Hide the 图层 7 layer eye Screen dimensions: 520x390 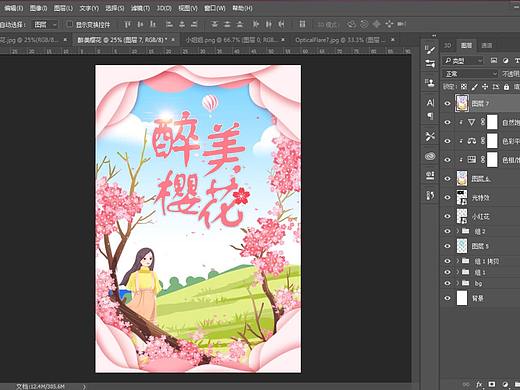click(x=448, y=103)
